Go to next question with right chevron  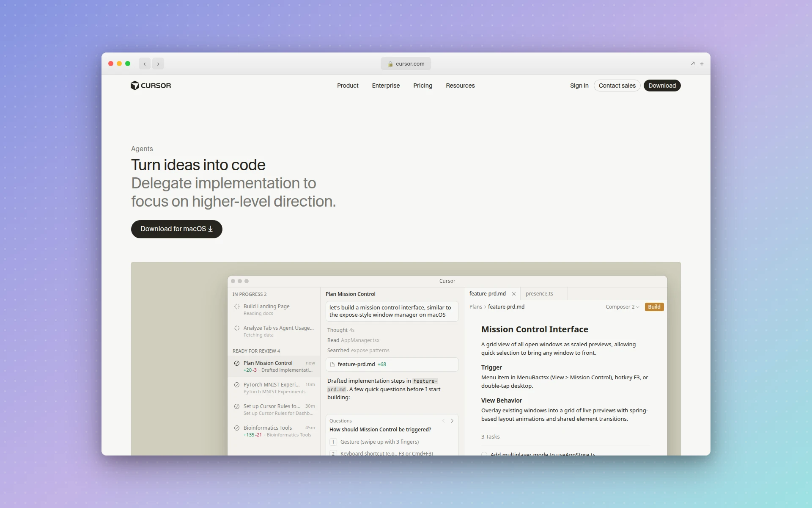pos(452,421)
